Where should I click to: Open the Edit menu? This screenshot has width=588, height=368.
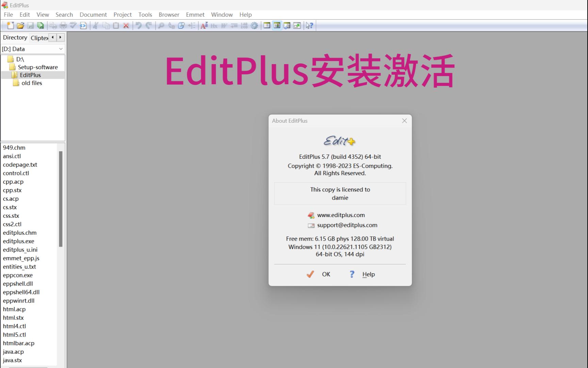[x=25, y=15]
